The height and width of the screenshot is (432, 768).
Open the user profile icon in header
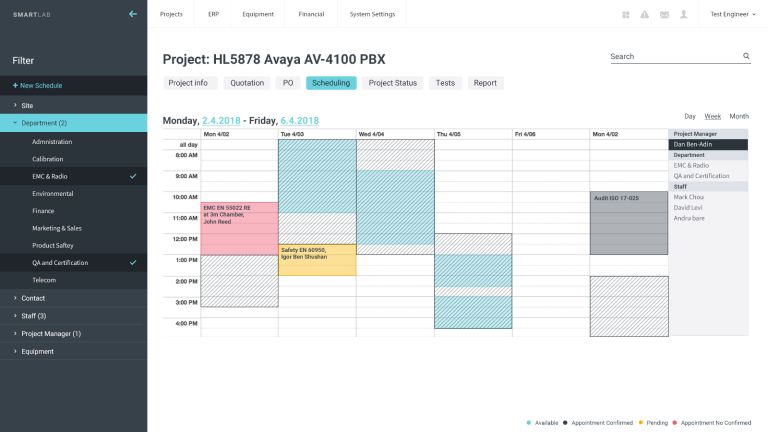tap(684, 15)
